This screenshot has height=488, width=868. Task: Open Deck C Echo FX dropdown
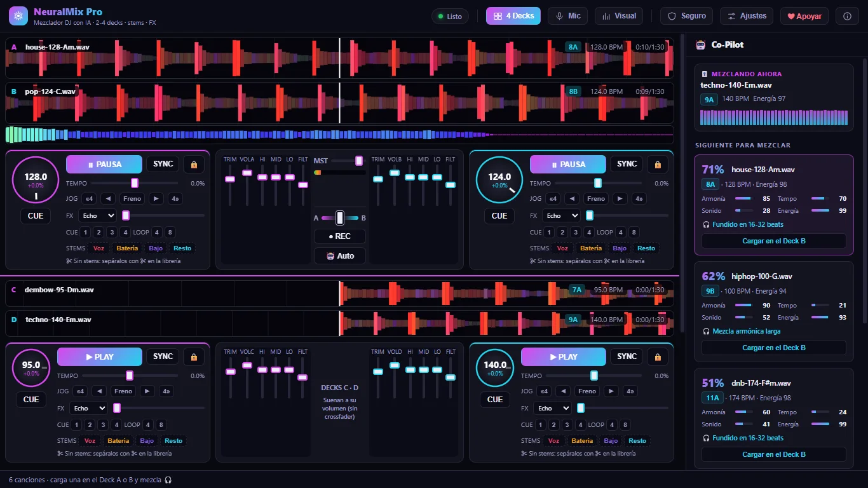pos(88,409)
